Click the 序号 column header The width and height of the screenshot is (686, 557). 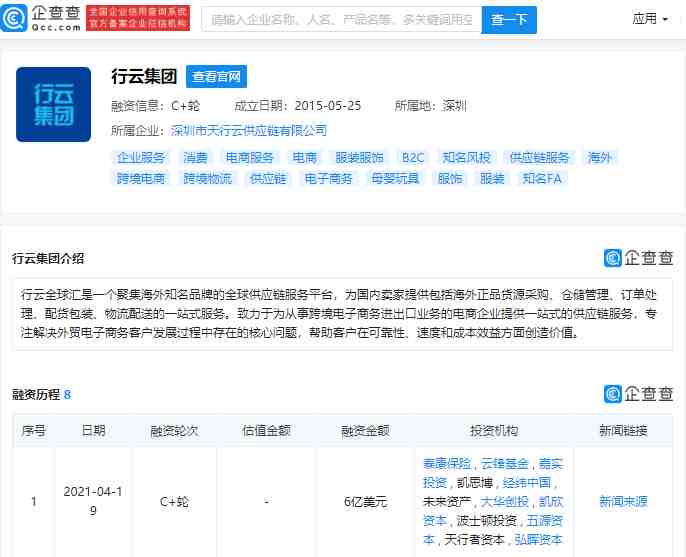34,431
